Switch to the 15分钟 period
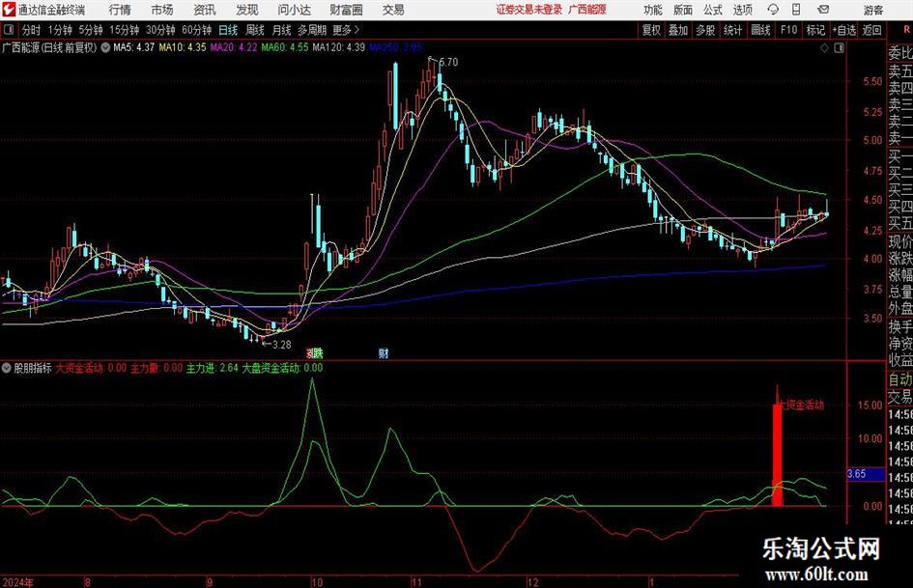This screenshot has width=913, height=588. pos(124,30)
